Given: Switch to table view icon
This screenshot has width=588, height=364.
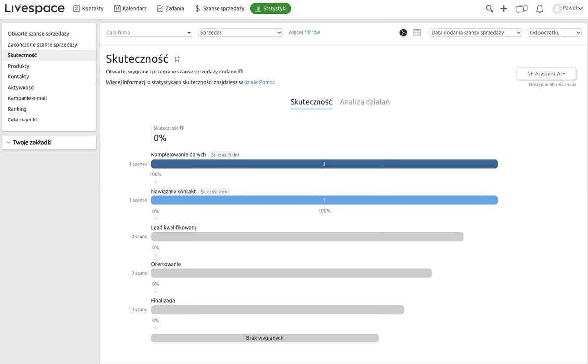Looking at the screenshot, I should (417, 33).
